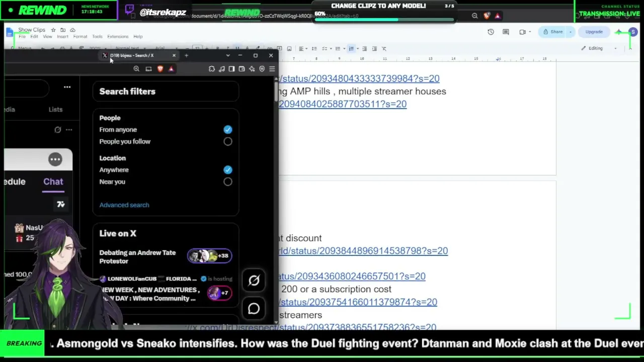Open the Leo AI sparkle icon in Brave

(x=252, y=69)
